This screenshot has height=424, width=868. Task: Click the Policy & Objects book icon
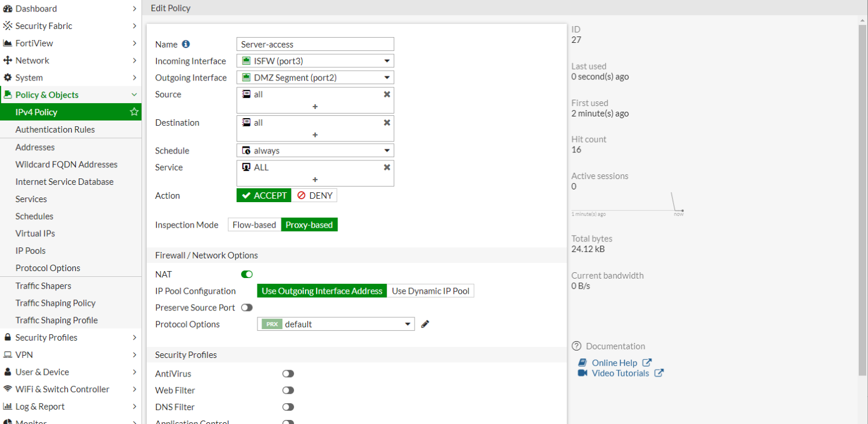pyautogui.click(x=8, y=95)
